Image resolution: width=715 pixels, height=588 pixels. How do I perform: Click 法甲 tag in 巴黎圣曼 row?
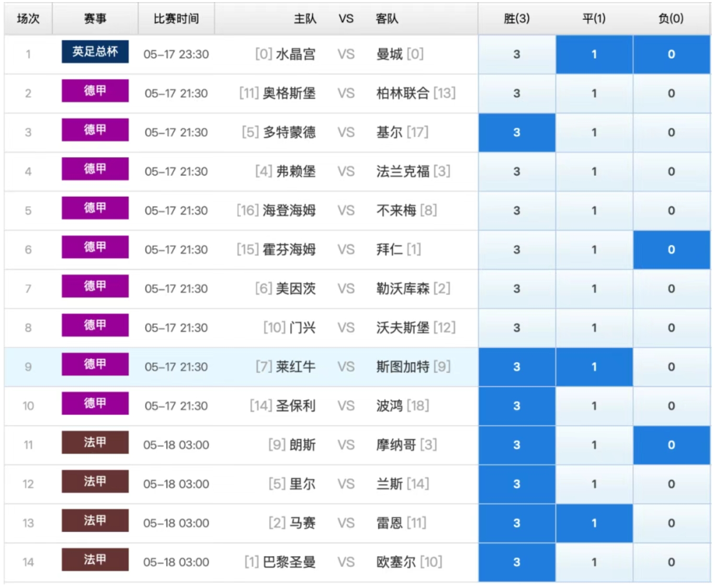pyautogui.click(x=95, y=560)
